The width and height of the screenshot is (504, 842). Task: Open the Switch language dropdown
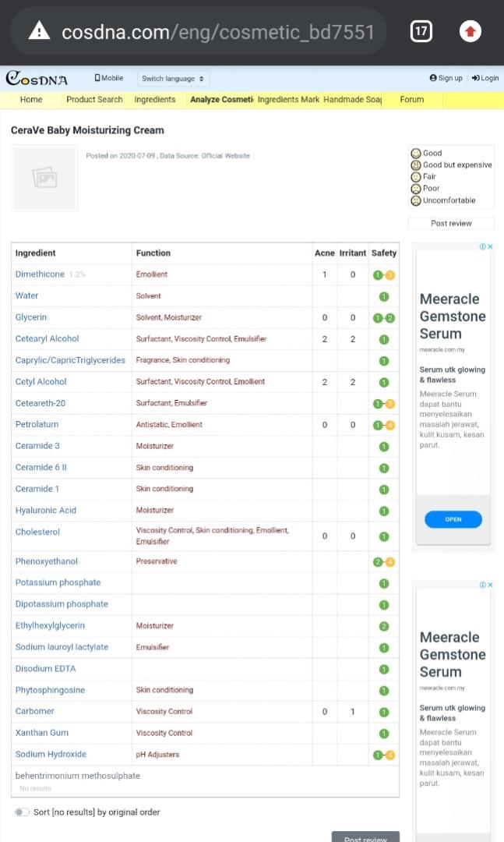click(x=173, y=79)
